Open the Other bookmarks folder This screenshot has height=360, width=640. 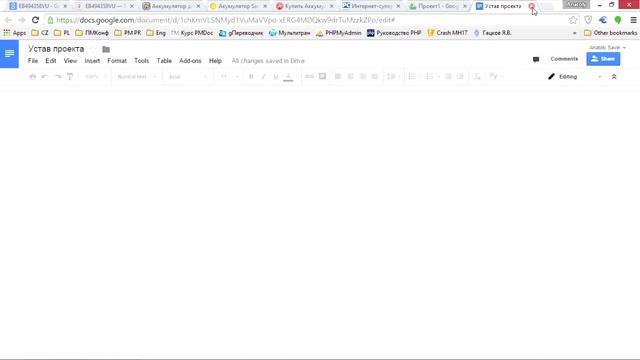coord(610,33)
